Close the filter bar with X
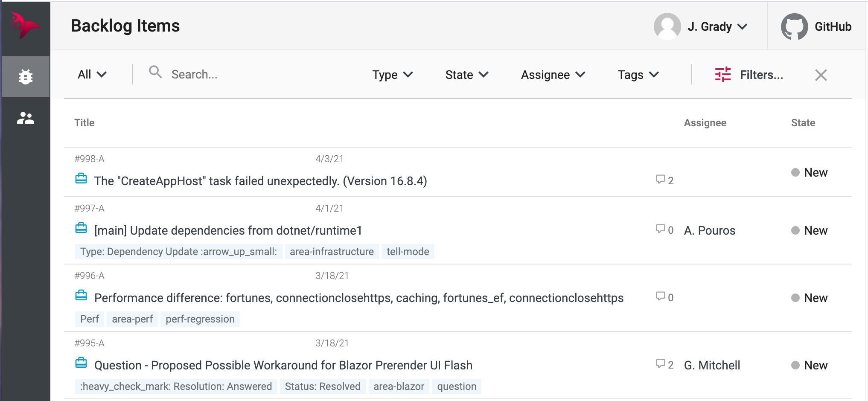The height and width of the screenshot is (401, 868). pos(821,75)
